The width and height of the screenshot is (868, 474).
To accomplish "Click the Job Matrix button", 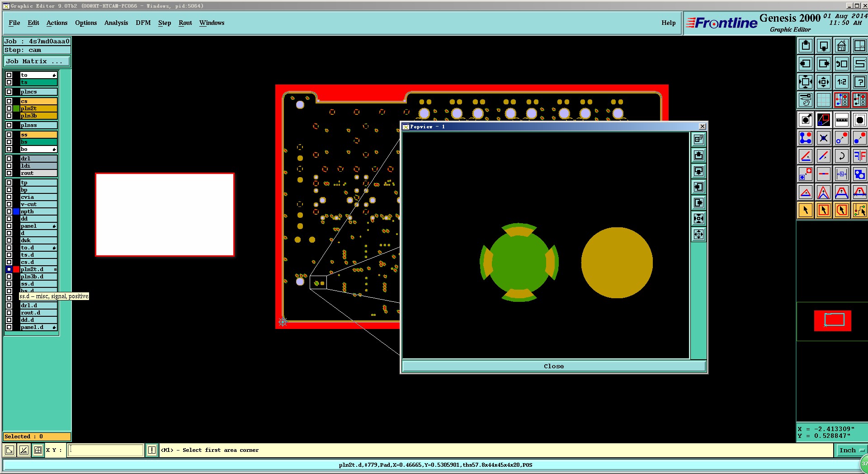I will point(37,61).
